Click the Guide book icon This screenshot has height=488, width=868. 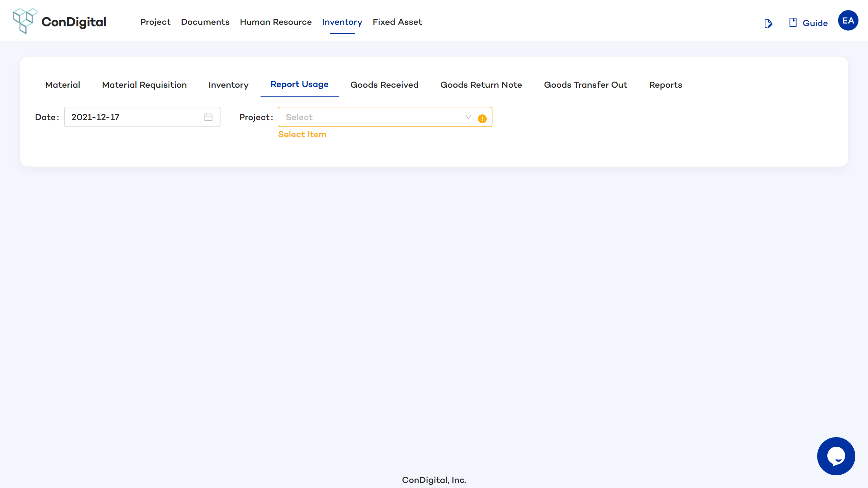(x=792, y=23)
